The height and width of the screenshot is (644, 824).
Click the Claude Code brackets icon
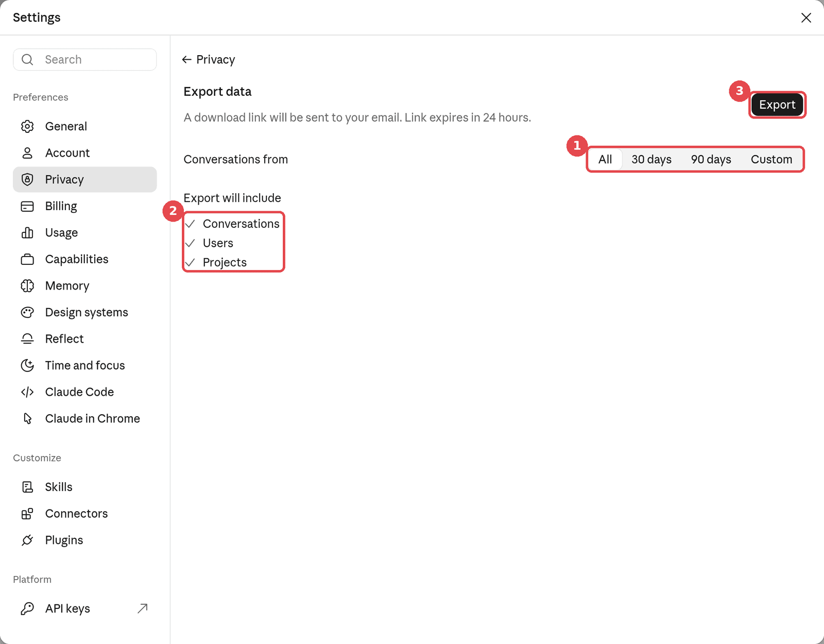27,392
